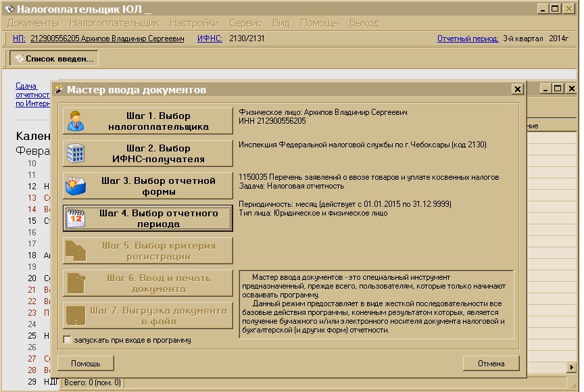Click the report form folder icon in Step 3
Screen dimensions: 584x392
(75, 186)
